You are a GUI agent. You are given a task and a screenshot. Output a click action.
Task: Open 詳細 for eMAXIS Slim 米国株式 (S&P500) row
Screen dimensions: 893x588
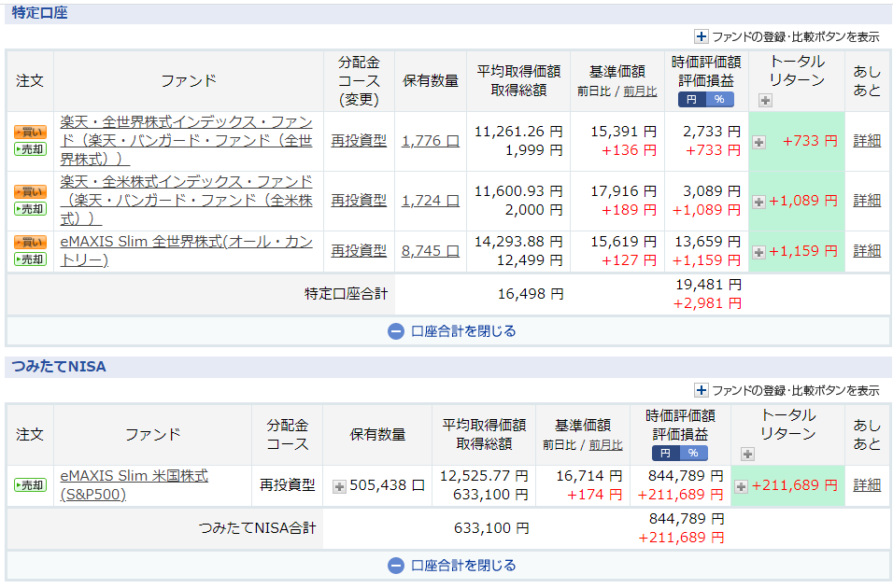(867, 485)
